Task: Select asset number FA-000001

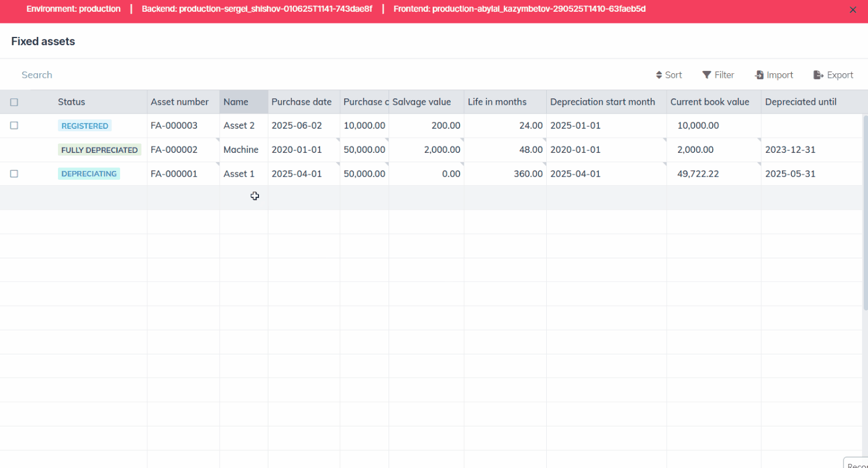Action: pos(174,173)
